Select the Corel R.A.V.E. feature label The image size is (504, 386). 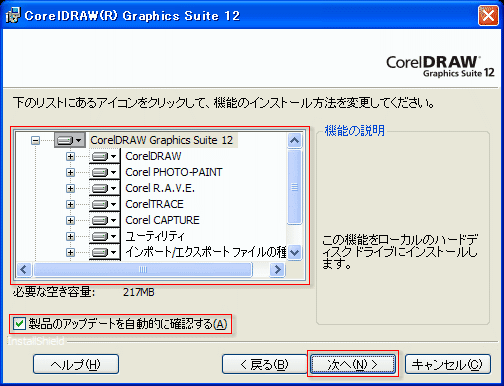point(160,188)
